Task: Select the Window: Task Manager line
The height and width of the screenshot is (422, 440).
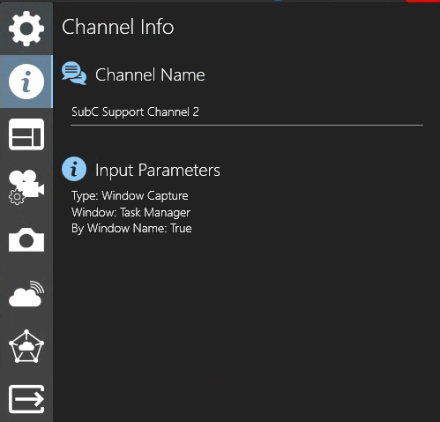Action: [131, 212]
